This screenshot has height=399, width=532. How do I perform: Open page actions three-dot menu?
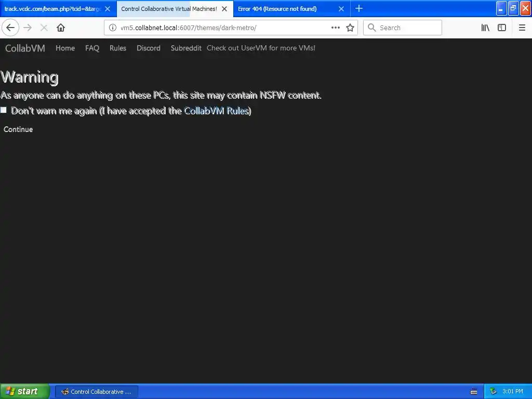point(335,28)
